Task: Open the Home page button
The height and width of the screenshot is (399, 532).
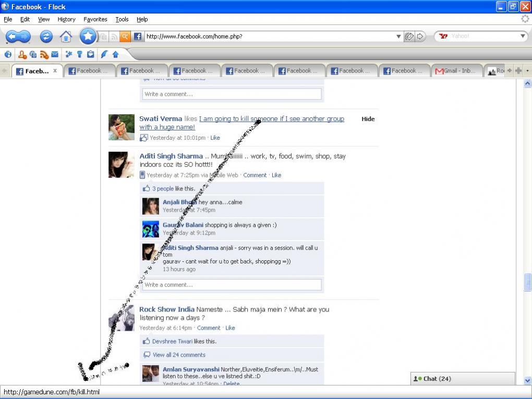Action: pyautogui.click(x=66, y=37)
